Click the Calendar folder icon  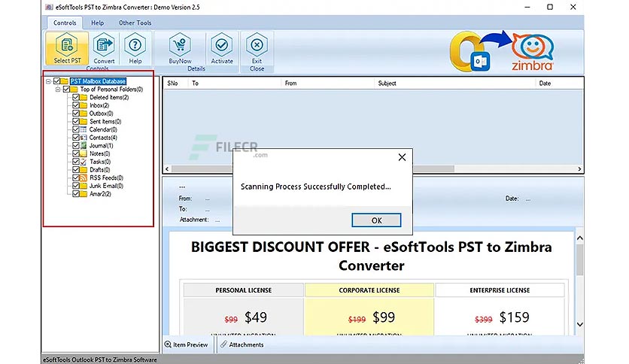click(x=84, y=129)
